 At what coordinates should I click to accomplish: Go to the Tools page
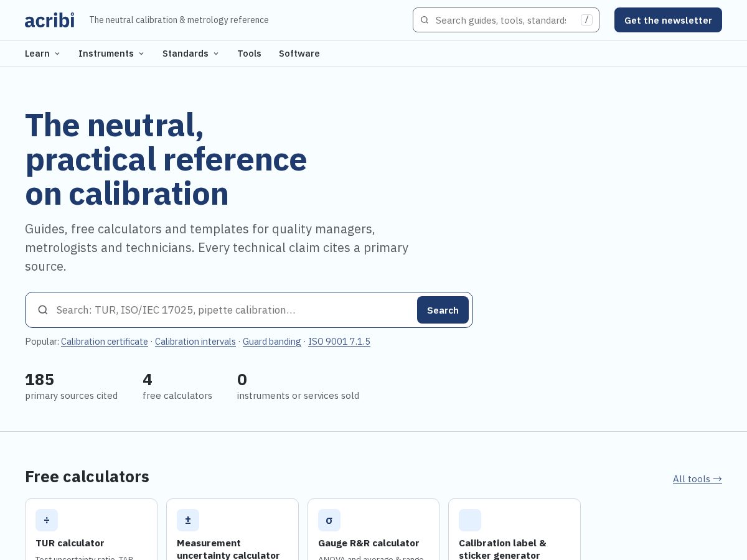[249, 54]
